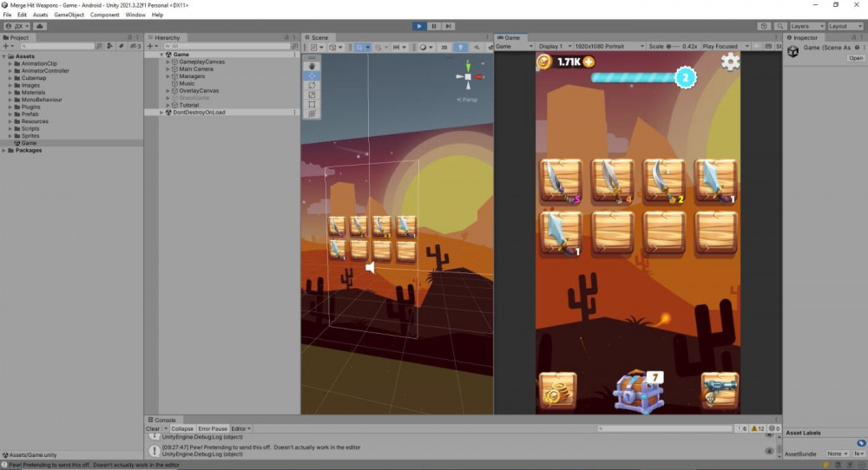Select the Scale tool in Scene toolbar
This screenshot has width=868, height=470.
(312, 95)
